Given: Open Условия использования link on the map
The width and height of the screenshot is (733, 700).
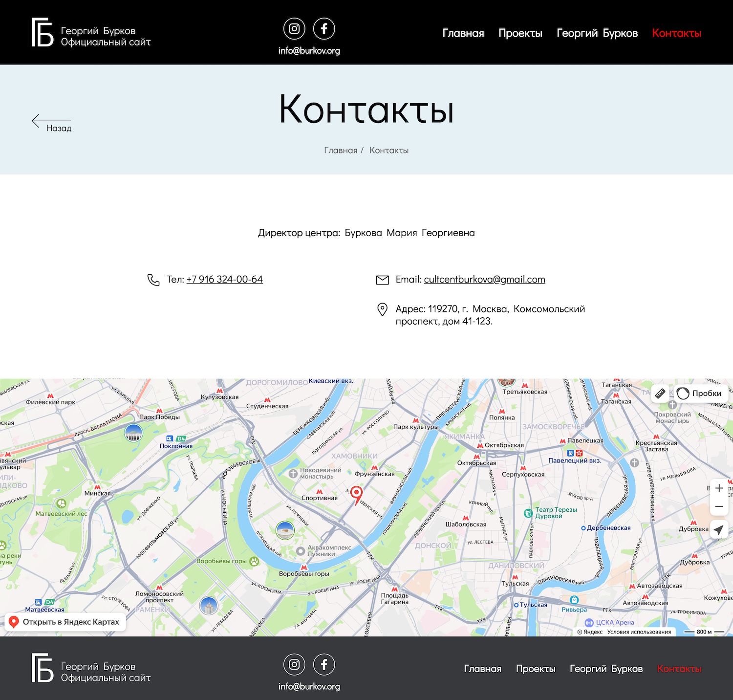Looking at the screenshot, I should (x=639, y=632).
